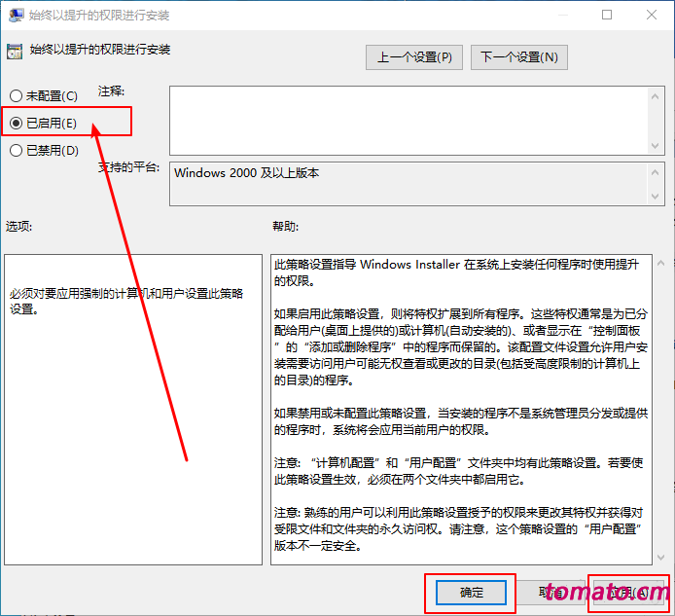The image size is (675, 616).
Task: Close the policy setting window
Action: tap(652, 15)
